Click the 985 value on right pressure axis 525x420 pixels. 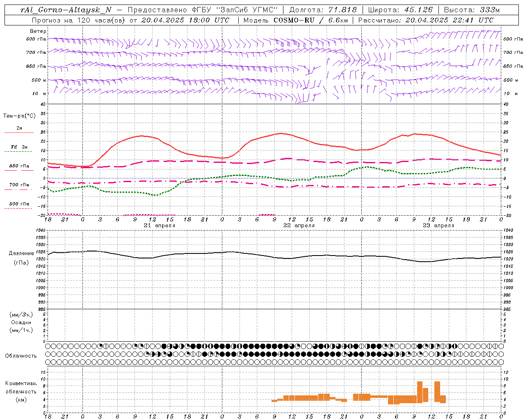508,309
